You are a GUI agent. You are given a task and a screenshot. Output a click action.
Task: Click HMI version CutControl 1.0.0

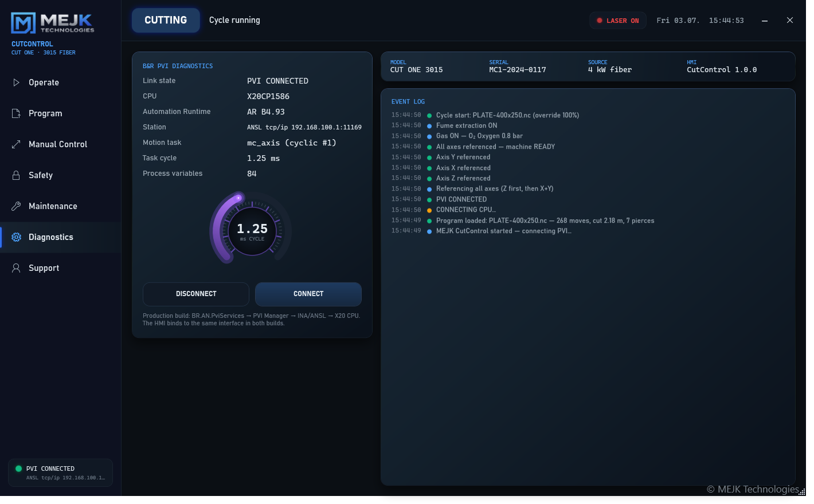722,70
